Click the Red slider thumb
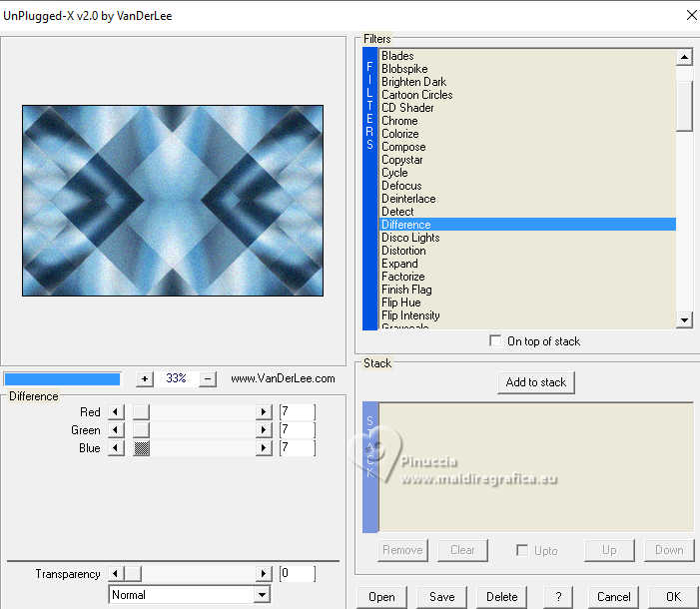700x609 pixels. 142,411
